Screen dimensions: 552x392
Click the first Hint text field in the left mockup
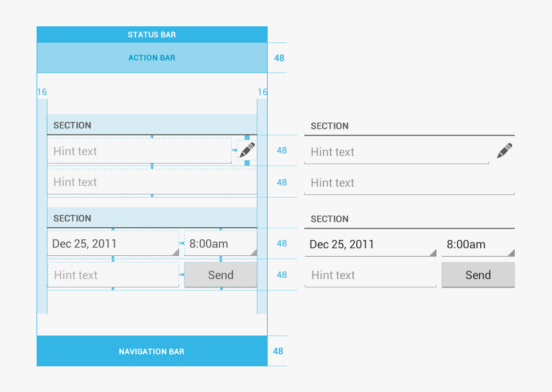point(139,151)
